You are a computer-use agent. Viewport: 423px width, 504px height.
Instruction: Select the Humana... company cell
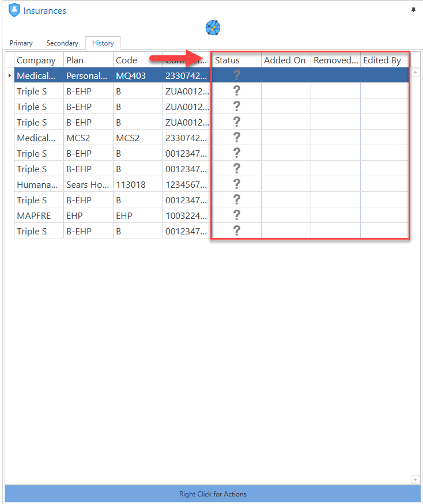[x=39, y=184]
